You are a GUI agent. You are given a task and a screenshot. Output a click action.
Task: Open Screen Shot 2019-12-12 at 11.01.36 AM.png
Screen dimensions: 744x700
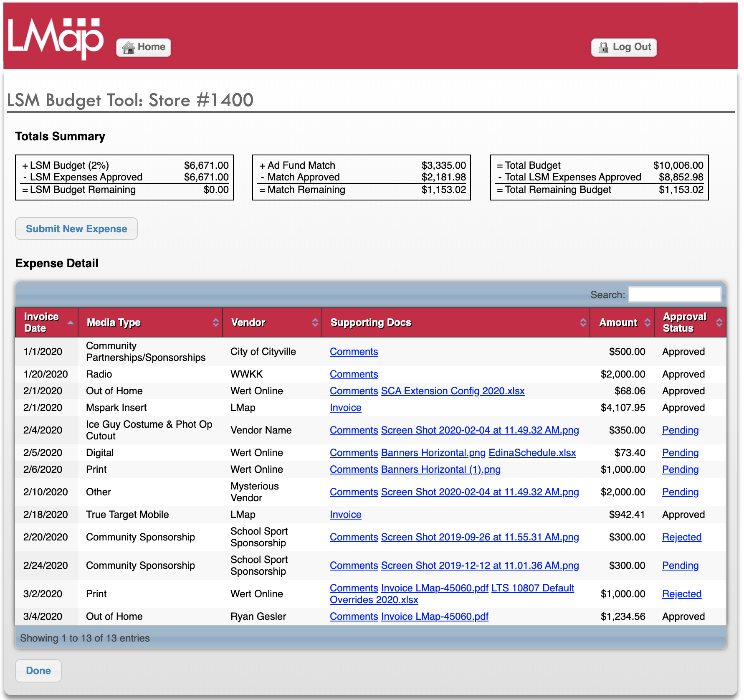click(x=480, y=566)
